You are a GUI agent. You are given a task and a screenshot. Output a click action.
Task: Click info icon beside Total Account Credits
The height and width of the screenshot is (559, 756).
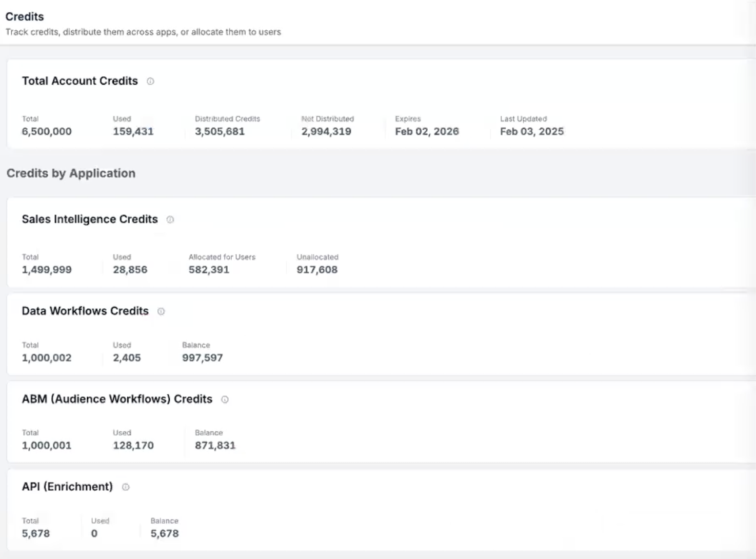click(x=150, y=81)
